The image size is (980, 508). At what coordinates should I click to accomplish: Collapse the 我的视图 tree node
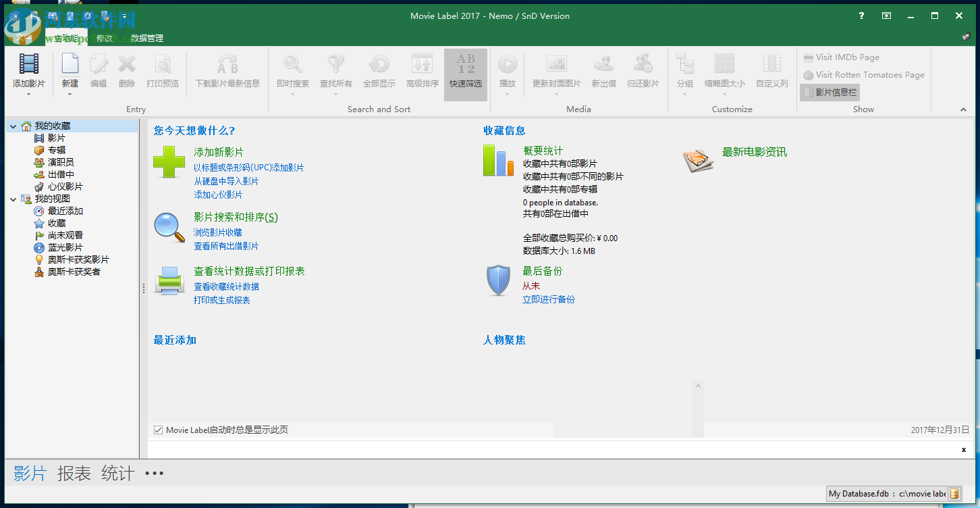(13, 199)
